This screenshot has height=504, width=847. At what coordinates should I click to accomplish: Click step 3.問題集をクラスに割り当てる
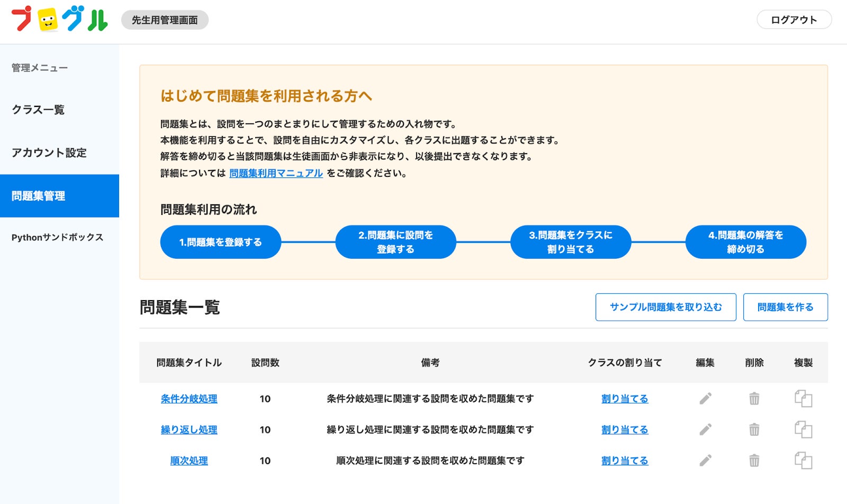571,242
